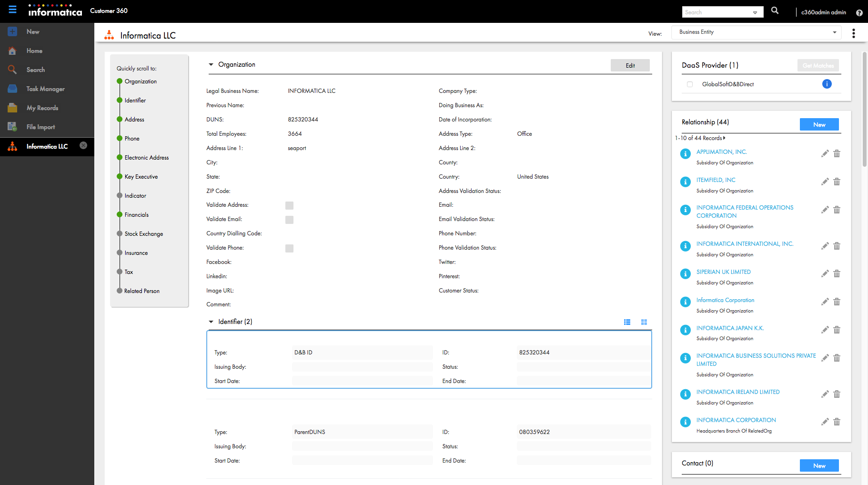Click the ParentDUNS type field
Viewport: 868px width, 485px height.
pos(362,432)
